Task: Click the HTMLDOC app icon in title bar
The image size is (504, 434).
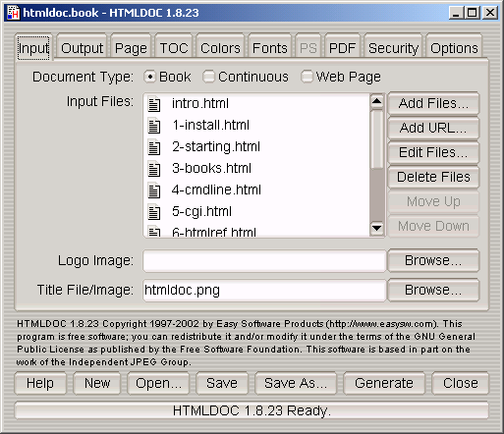Action: tap(14, 13)
